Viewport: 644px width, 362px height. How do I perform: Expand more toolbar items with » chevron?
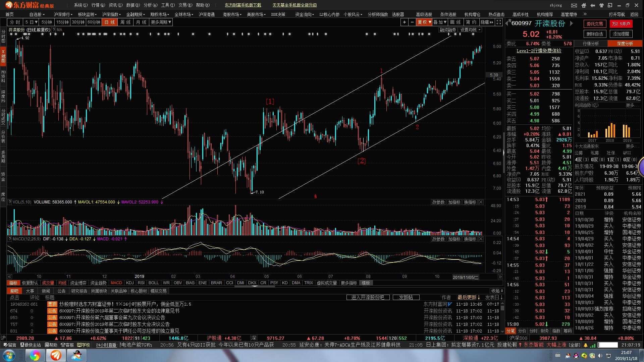coord(585,14)
